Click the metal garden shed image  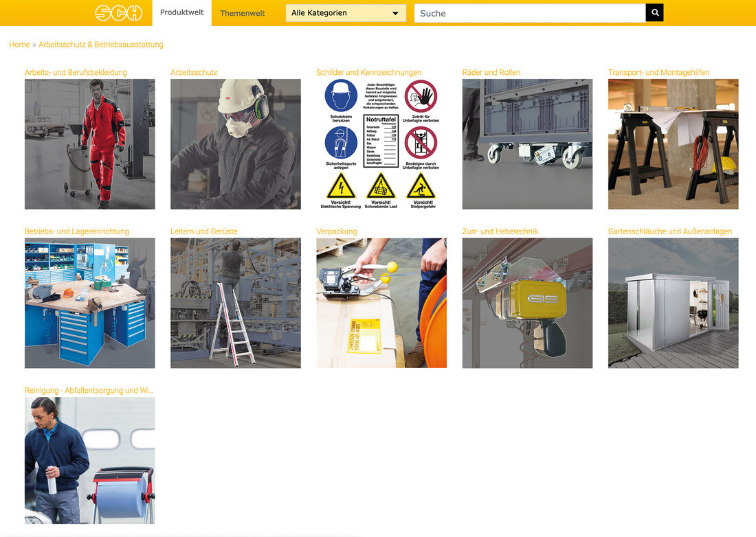[673, 303]
